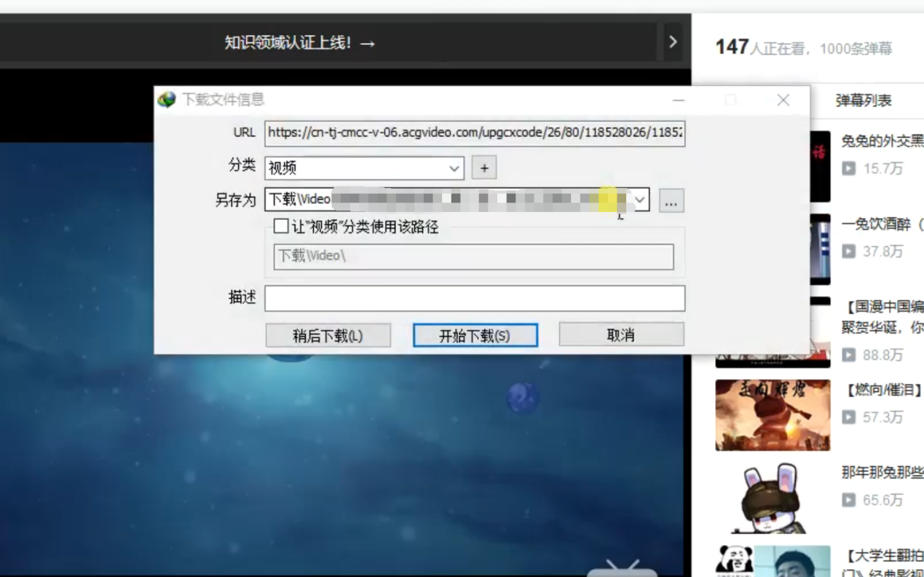Expand the 另存为 path dropdown arrow
Viewport: 924px width, 577px height.
[640, 200]
